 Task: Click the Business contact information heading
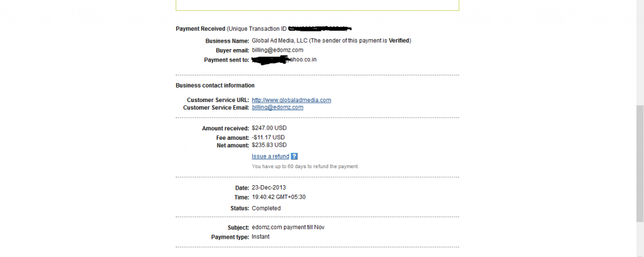click(x=215, y=86)
